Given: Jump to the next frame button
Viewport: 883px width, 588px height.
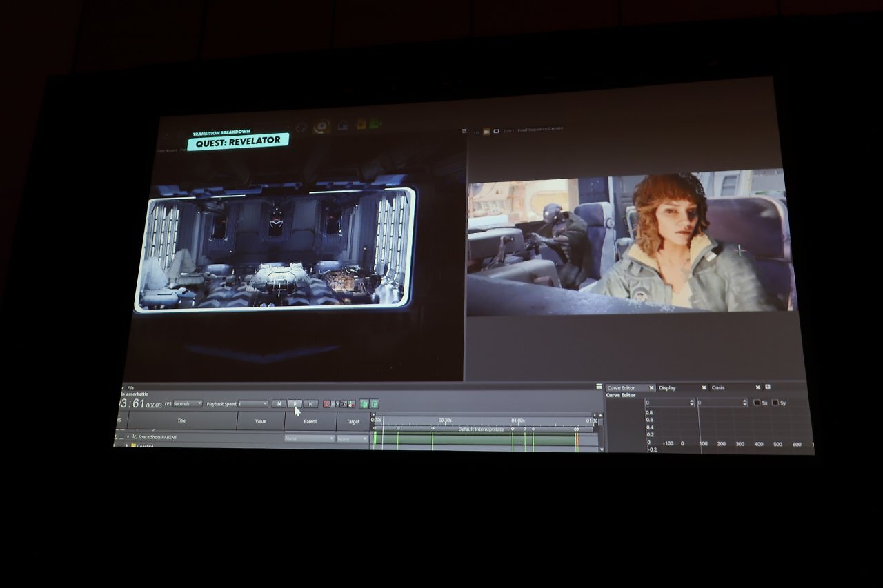Looking at the screenshot, I should click(310, 404).
